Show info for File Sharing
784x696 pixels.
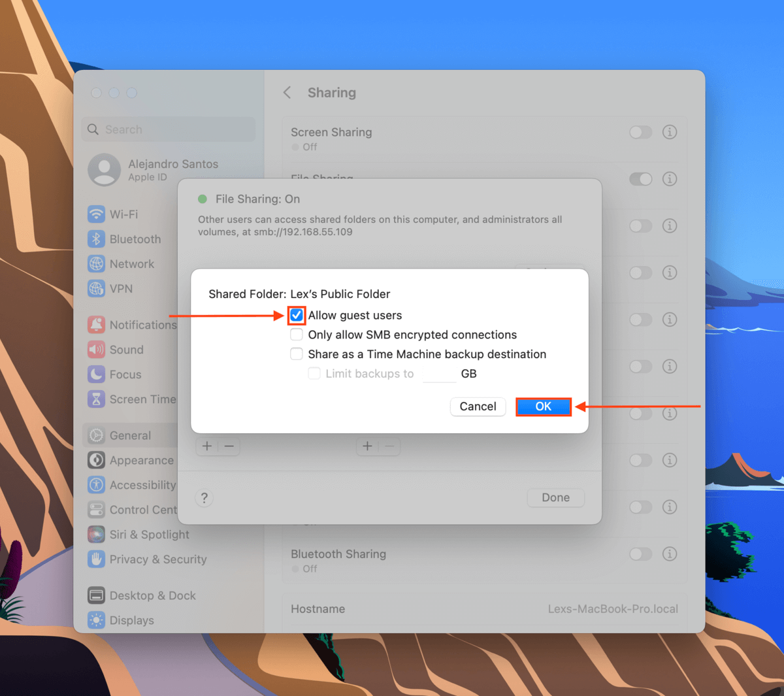(670, 179)
